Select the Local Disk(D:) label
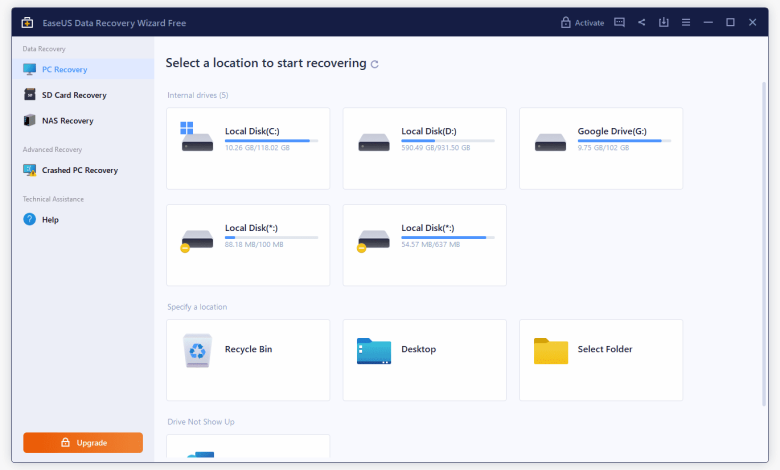The image size is (780, 470). [429, 131]
